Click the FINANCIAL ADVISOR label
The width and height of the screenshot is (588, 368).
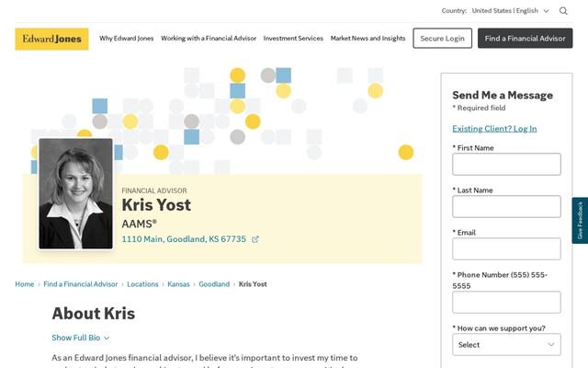(154, 190)
